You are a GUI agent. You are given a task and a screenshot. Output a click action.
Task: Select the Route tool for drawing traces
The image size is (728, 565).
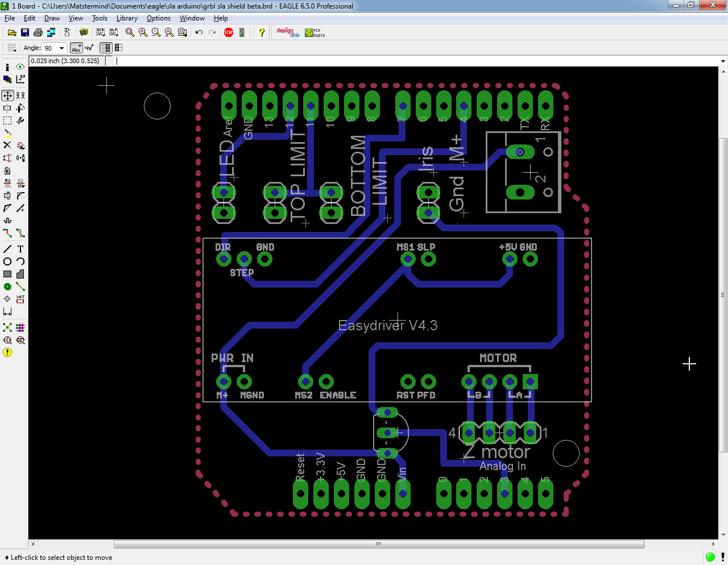pyautogui.click(x=7, y=232)
